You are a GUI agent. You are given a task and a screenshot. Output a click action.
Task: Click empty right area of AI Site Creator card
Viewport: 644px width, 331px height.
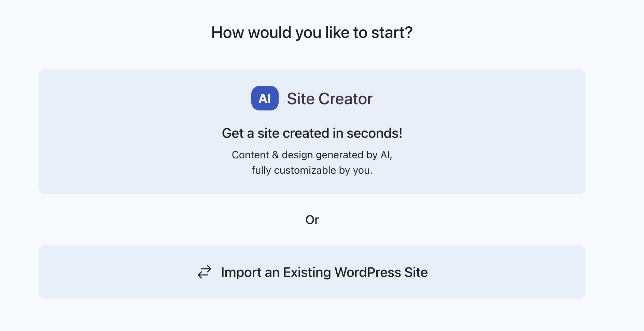tap(495, 132)
